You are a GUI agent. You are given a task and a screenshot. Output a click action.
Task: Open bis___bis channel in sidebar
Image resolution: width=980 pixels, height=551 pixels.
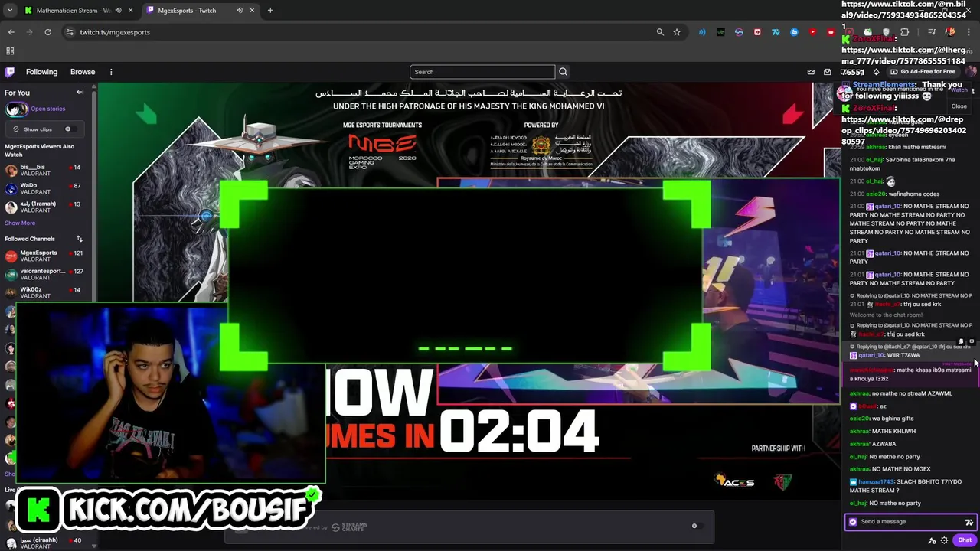46,170
